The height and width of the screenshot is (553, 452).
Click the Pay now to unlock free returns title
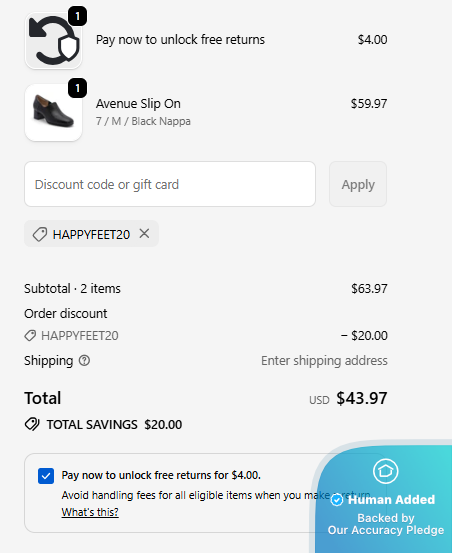pyautogui.click(x=180, y=40)
